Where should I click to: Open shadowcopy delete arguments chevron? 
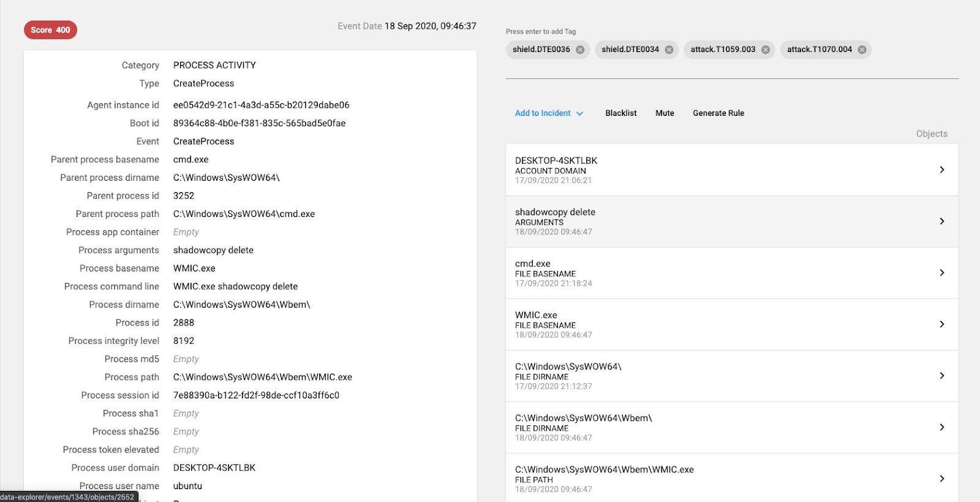941,221
